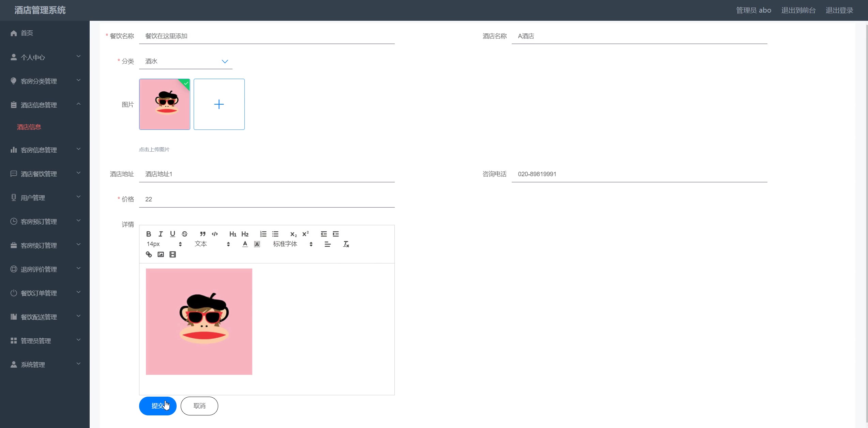The width and height of the screenshot is (868, 428).
Task: Increase indent in the editor
Action: 336,234
